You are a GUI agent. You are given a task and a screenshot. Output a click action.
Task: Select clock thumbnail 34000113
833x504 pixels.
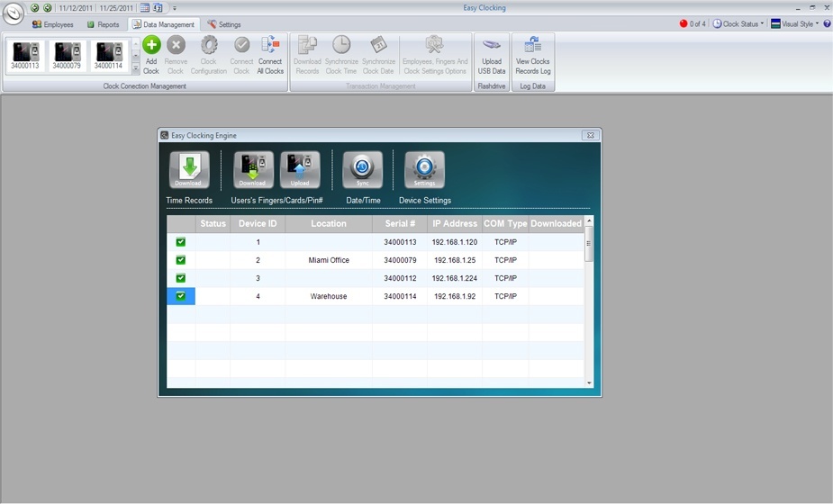tap(25, 55)
